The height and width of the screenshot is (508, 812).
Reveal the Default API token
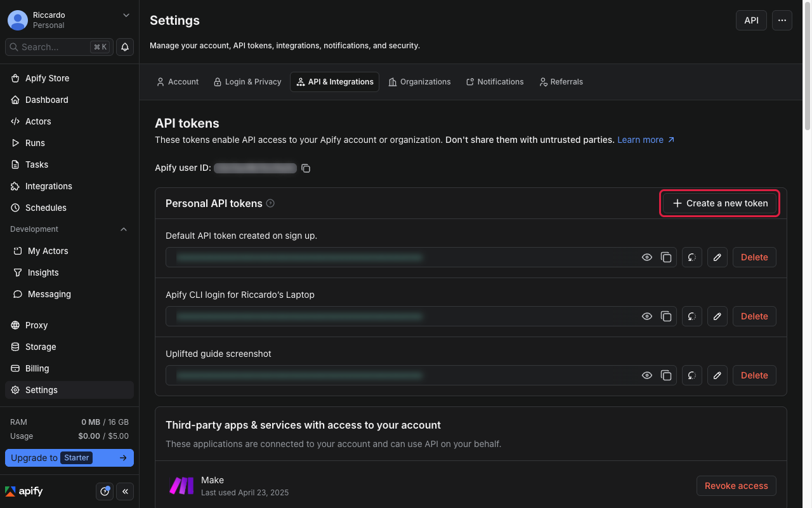point(647,257)
